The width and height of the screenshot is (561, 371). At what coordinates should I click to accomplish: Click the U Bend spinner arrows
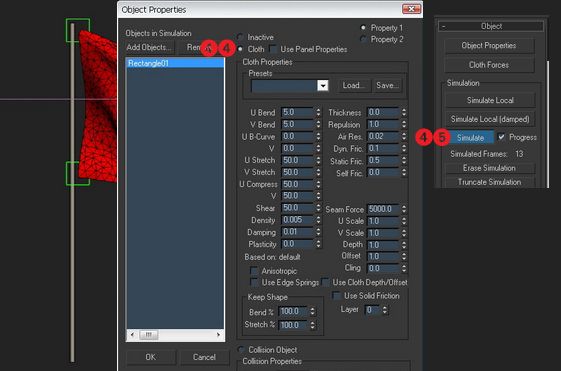pyautogui.click(x=318, y=112)
